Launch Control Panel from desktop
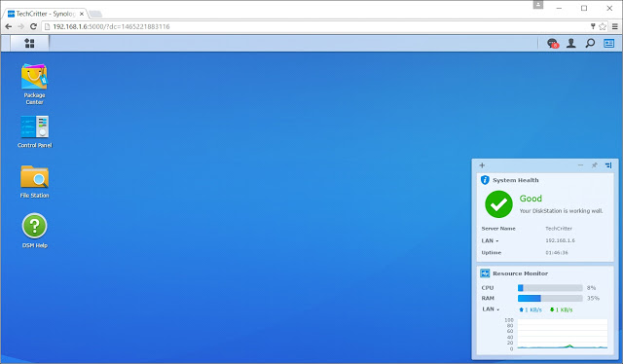This screenshot has width=623, height=364. [x=35, y=131]
